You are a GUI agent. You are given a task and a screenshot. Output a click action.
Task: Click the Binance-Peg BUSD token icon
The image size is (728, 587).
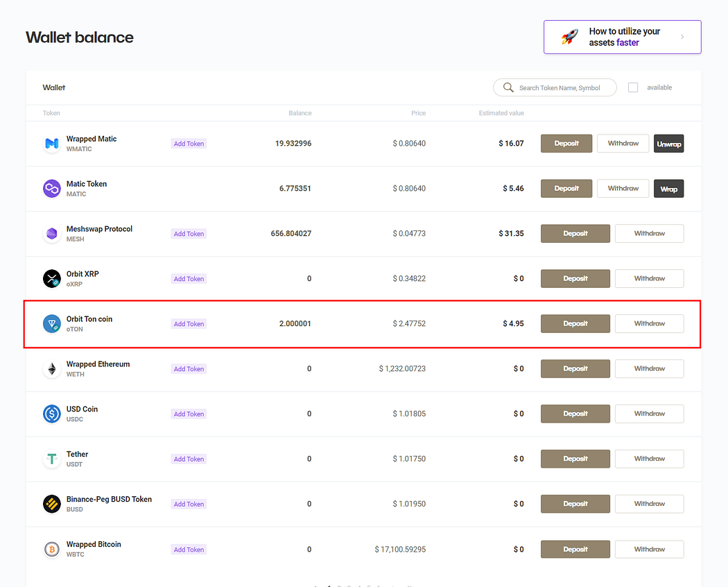(51, 504)
